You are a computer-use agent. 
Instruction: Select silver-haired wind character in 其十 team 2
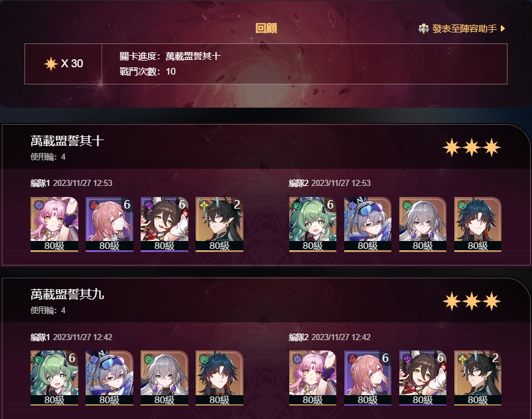pyautogui.click(x=423, y=224)
